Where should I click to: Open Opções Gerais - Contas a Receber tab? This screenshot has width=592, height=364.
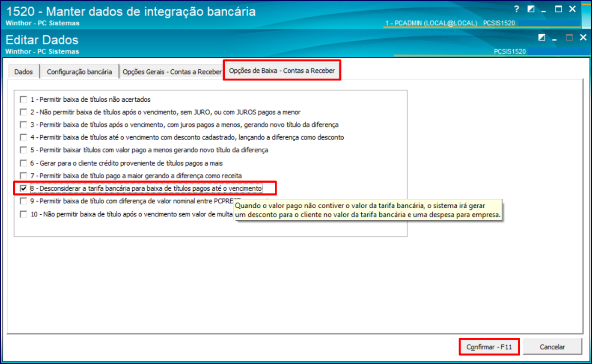tap(172, 72)
